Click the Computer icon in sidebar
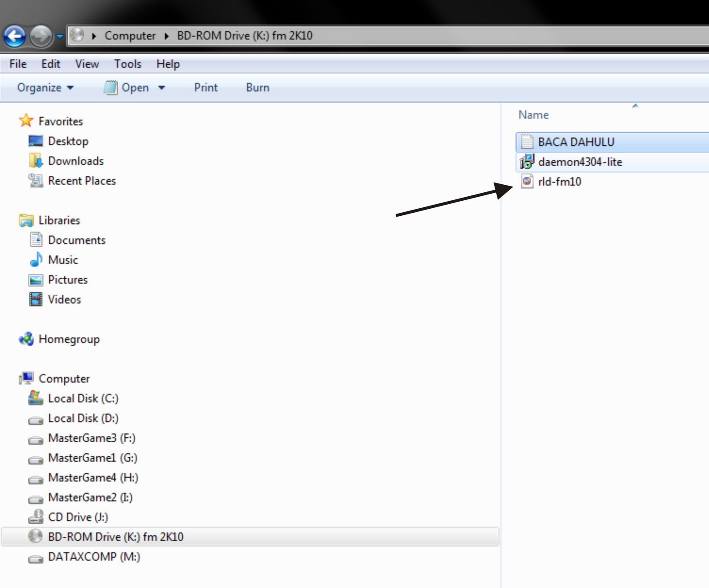Screen dimensions: 709x588 pyautogui.click(x=26, y=378)
